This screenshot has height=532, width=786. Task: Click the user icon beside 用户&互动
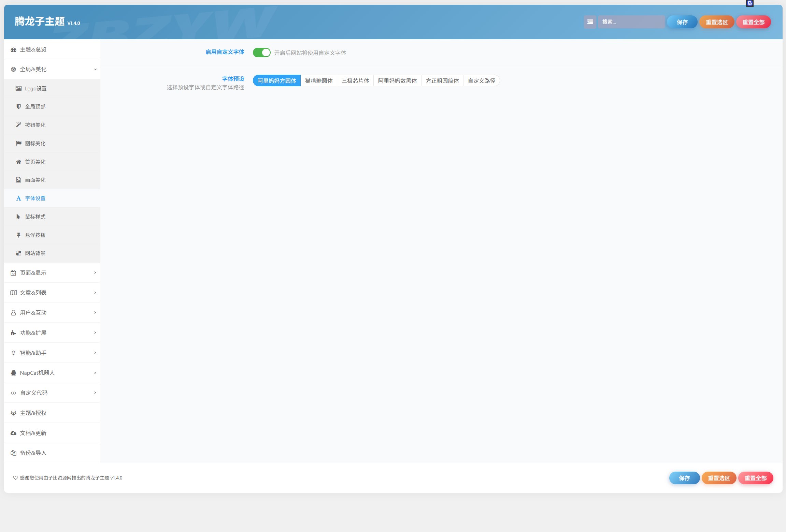(14, 313)
